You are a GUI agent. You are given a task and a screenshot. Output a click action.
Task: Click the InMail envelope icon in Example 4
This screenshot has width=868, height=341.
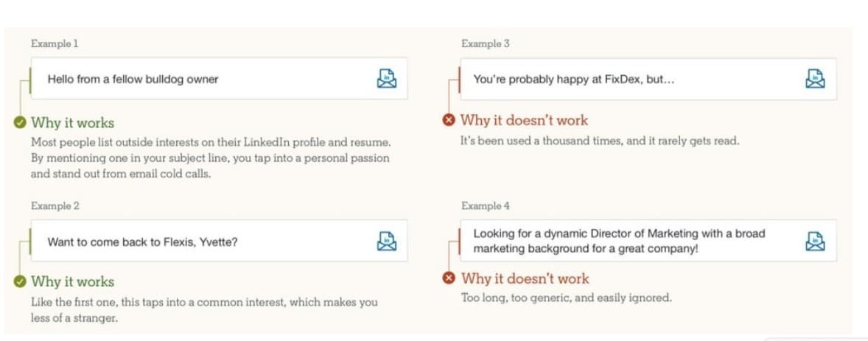tap(816, 240)
